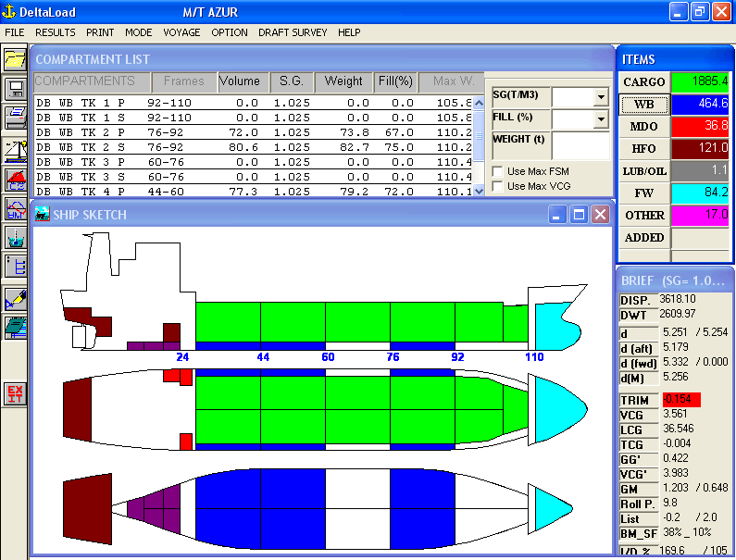This screenshot has height=560, width=736.
Task: Minimize the Ship Sketch window
Action: pyautogui.click(x=557, y=215)
